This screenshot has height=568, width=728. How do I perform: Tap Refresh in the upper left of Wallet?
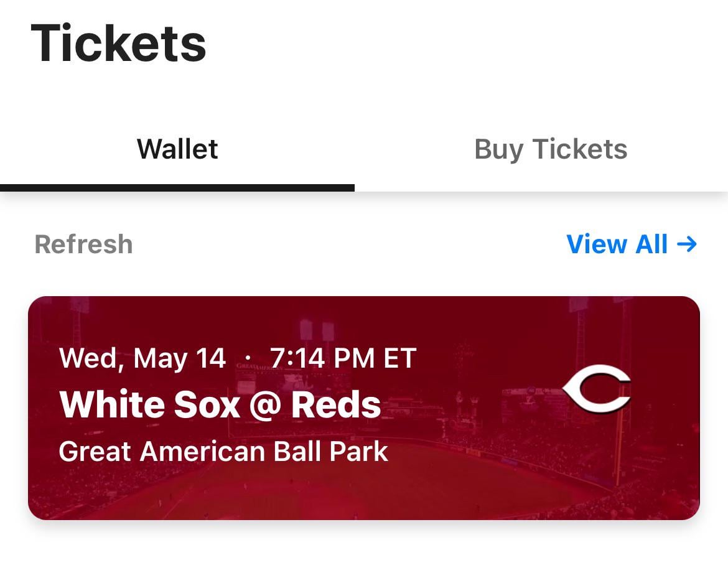(83, 244)
